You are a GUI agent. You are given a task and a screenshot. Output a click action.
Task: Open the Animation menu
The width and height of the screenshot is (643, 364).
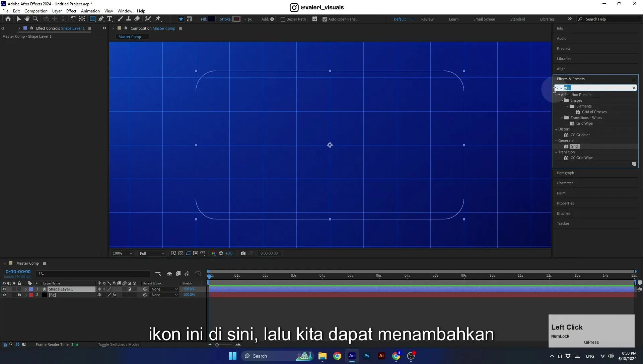90,11
